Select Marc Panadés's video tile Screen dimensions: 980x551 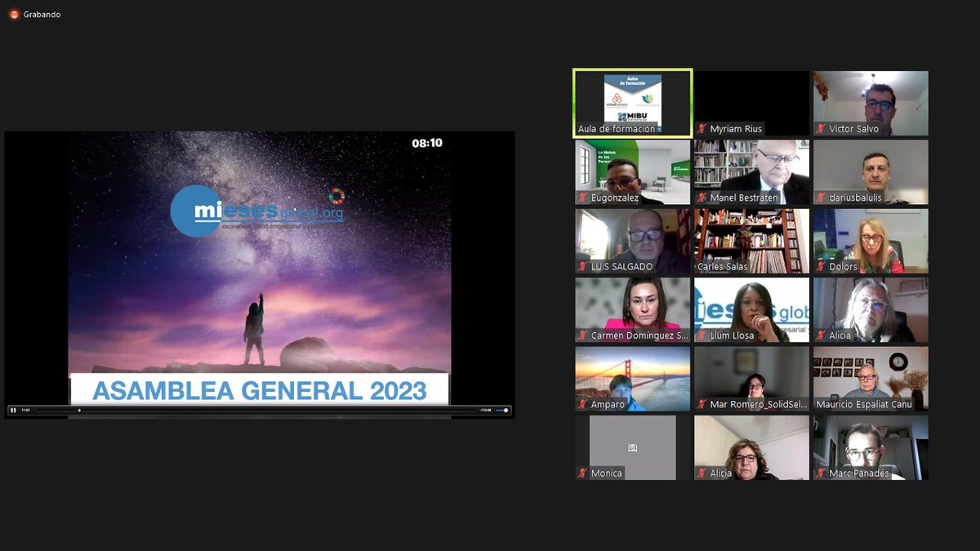[871, 447]
